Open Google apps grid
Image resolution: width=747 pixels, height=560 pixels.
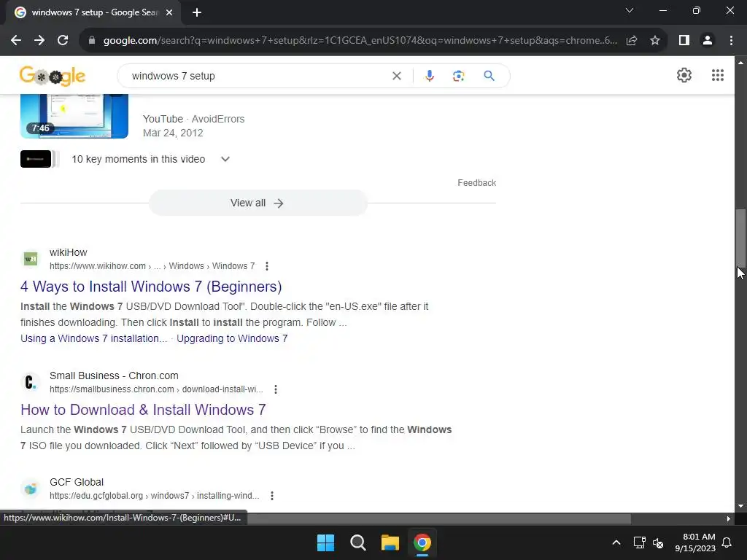point(718,75)
